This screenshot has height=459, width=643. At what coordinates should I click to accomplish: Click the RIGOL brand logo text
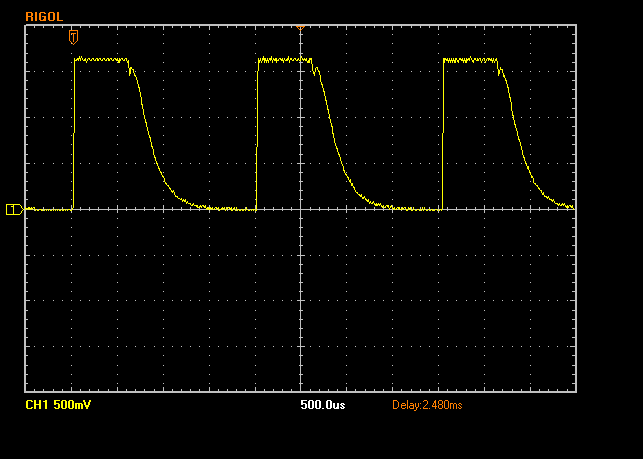[44, 17]
